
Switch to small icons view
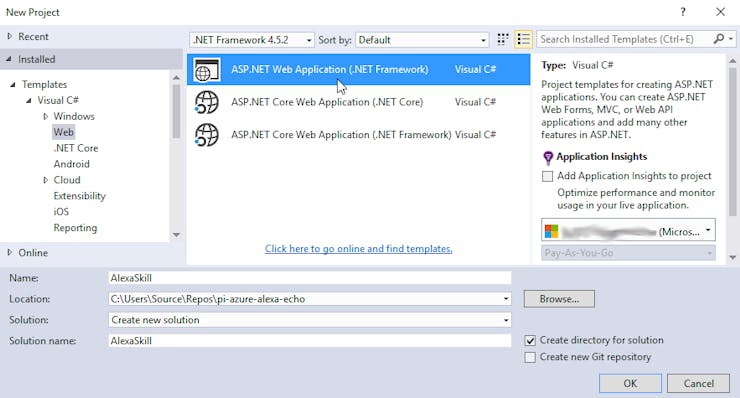point(503,39)
